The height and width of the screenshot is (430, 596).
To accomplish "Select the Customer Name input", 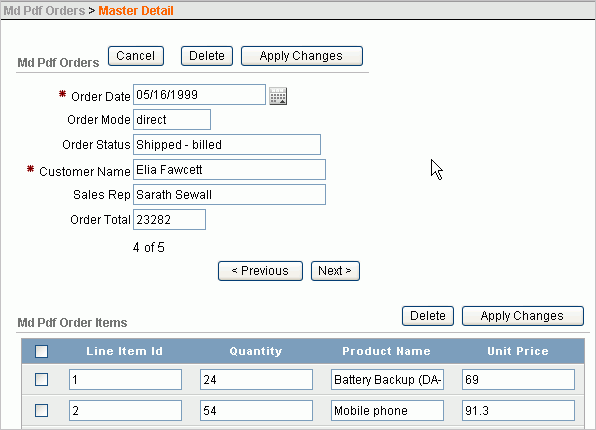I will click(229, 170).
